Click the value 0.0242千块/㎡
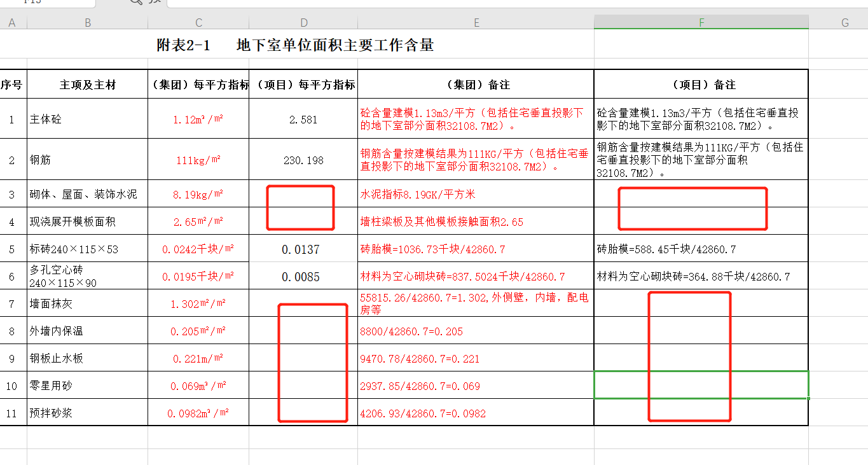868x465 pixels. click(198, 249)
